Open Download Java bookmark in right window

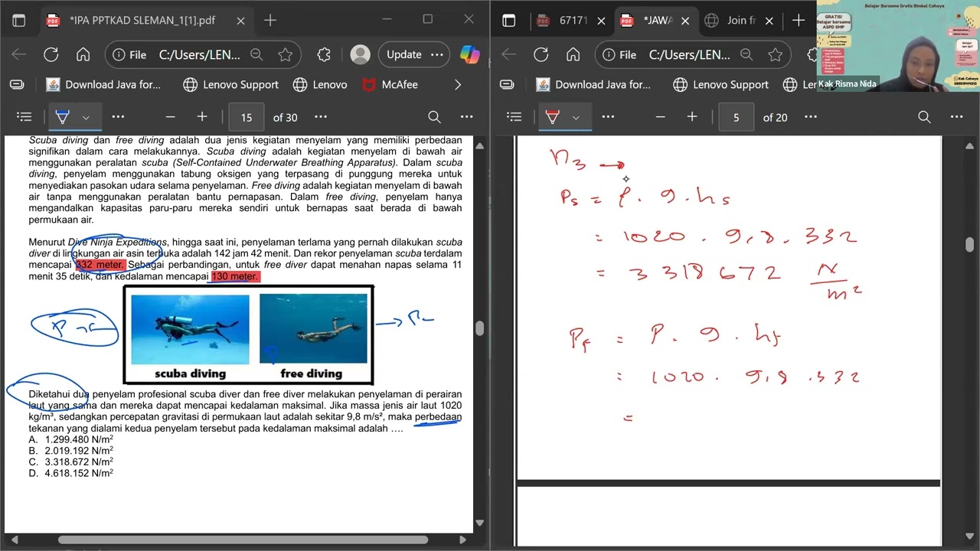[x=593, y=85]
